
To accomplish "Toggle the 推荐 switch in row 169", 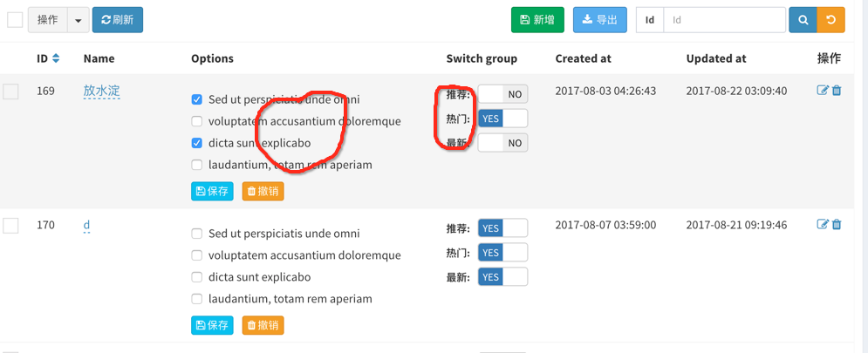I will click(502, 94).
